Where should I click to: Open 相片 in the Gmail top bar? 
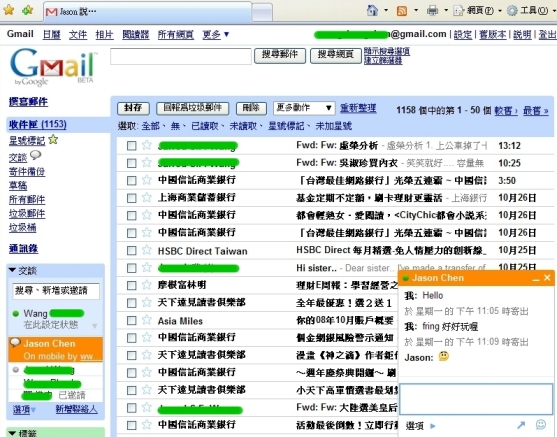104,34
